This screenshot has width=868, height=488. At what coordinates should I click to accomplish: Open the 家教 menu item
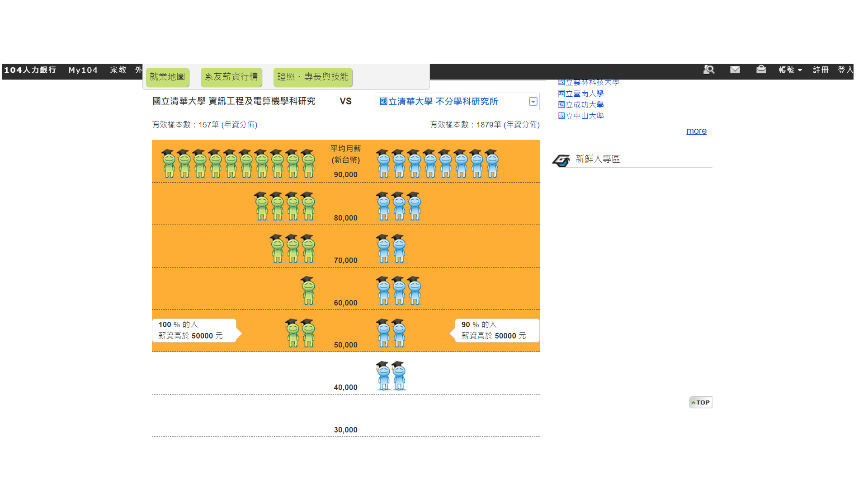coord(118,70)
